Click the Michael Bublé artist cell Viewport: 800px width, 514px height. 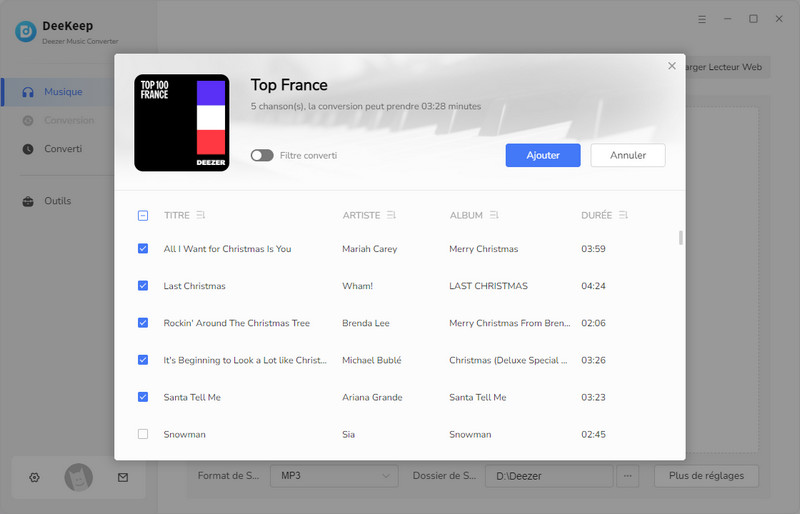[371, 360]
